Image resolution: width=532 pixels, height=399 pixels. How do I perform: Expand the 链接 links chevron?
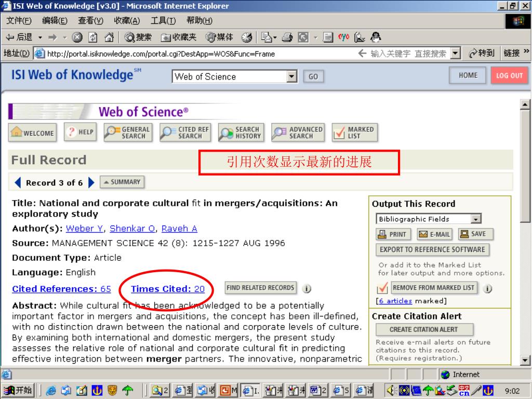coord(526,51)
